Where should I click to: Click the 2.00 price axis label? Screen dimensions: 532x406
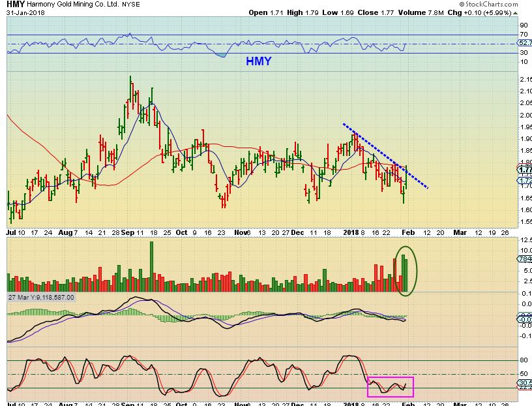tap(526, 115)
